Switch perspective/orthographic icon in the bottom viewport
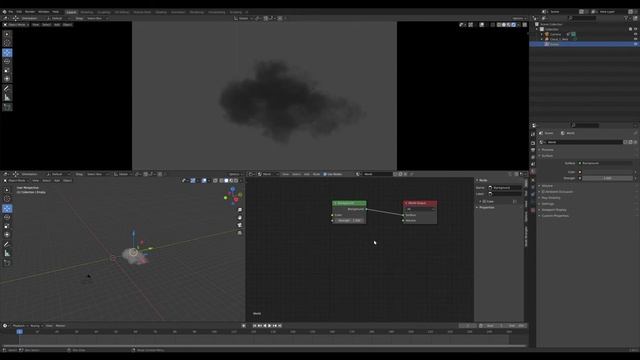This screenshot has width=640, height=360. (x=240, y=233)
